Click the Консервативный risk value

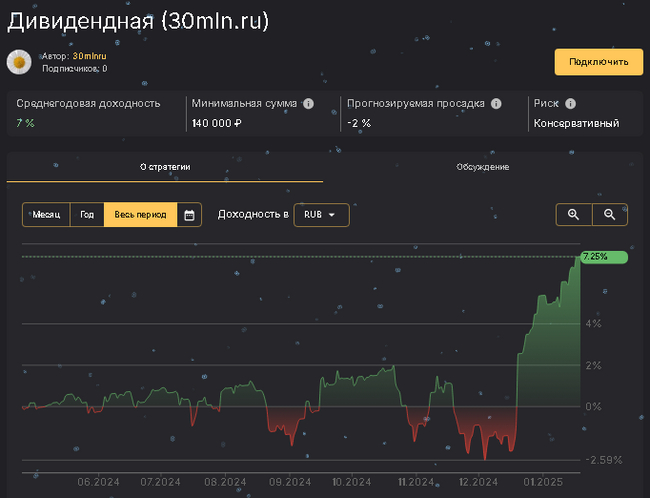[x=576, y=123]
